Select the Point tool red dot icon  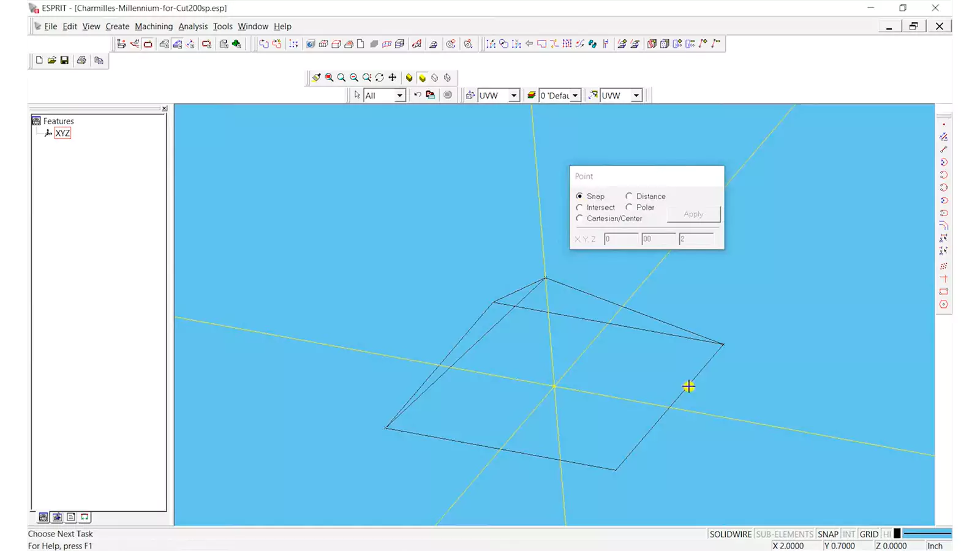(x=944, y=124)
